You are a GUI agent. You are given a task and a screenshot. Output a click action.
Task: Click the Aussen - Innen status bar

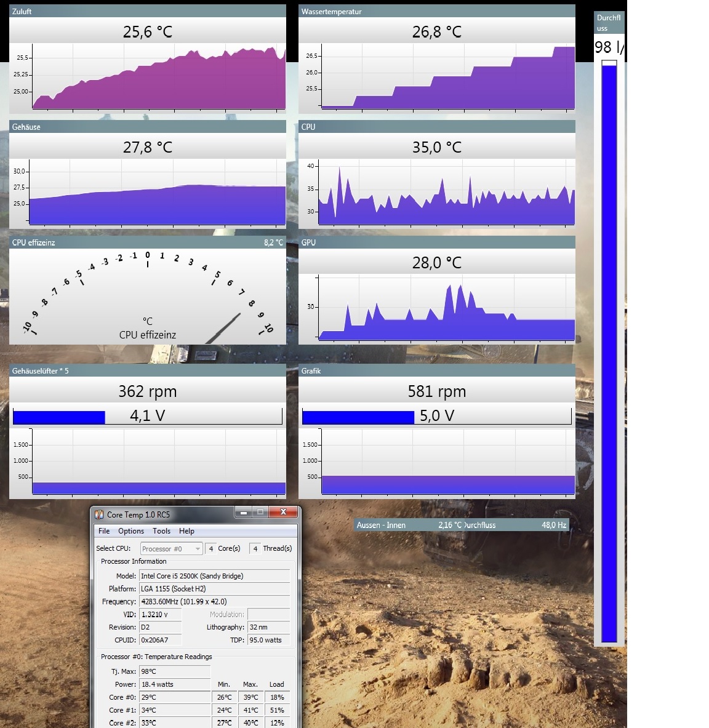point(460,525)
